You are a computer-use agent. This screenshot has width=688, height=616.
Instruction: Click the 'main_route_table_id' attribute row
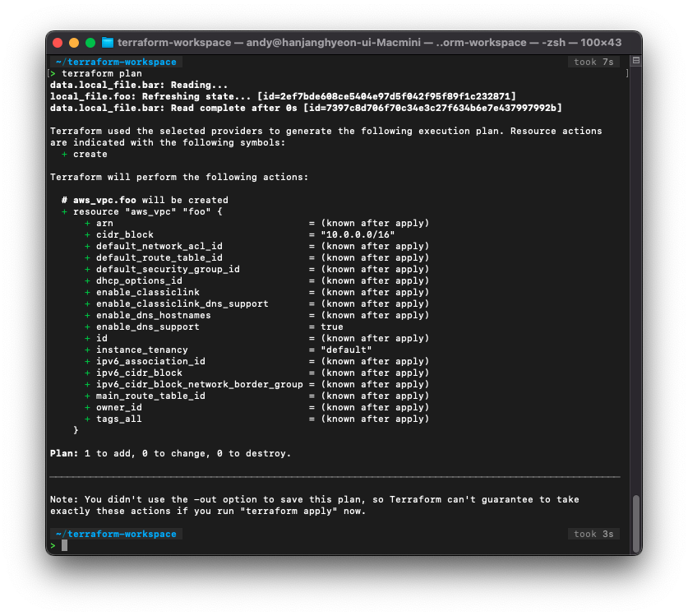256,396
